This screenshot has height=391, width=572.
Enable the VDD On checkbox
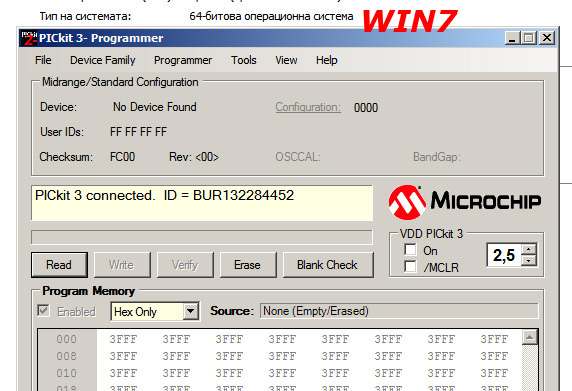[410, 250]
